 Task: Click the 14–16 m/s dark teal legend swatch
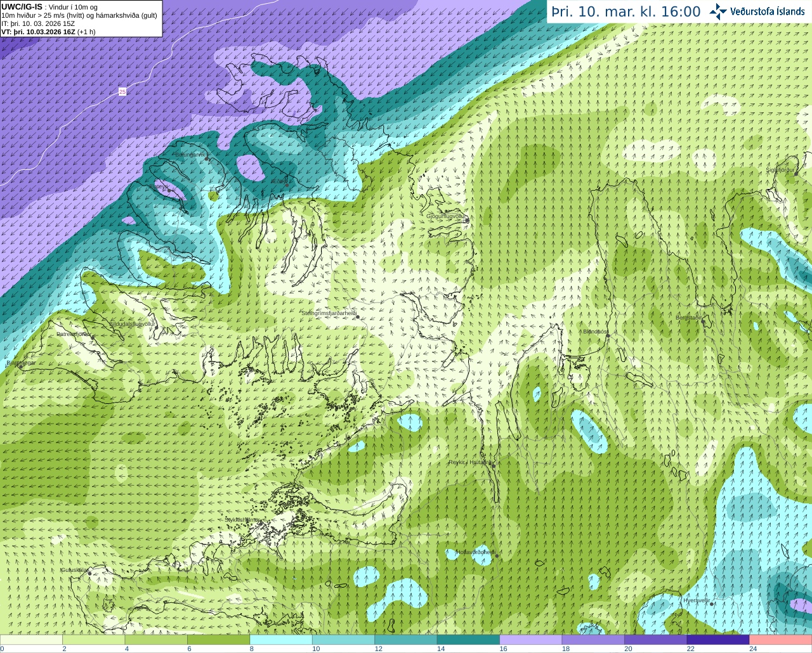click(469, 640)
